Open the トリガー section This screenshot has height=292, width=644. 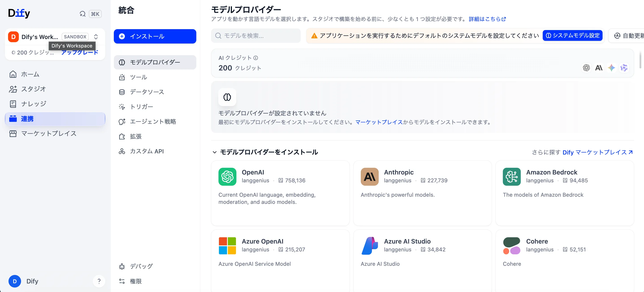pyautogui.click(x=155, y=107)
